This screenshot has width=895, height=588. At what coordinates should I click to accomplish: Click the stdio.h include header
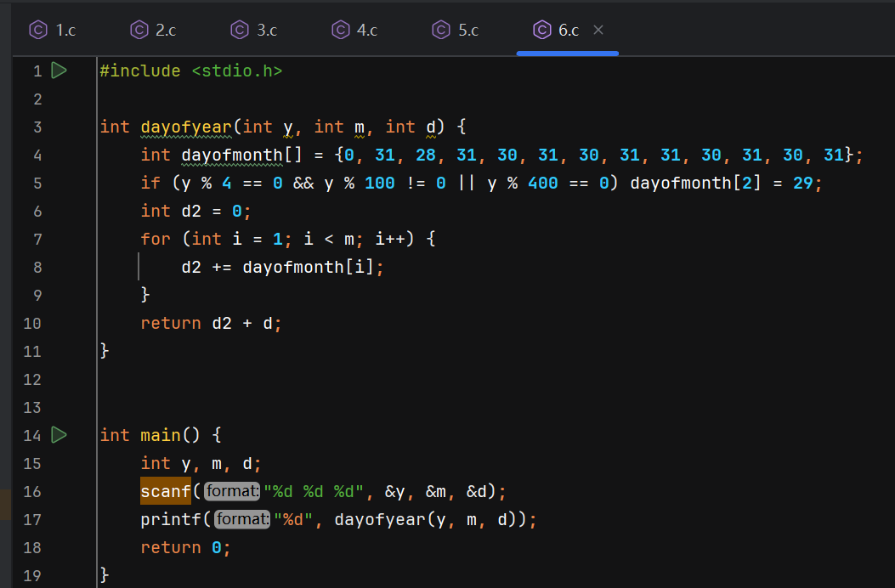click(236, 71)
